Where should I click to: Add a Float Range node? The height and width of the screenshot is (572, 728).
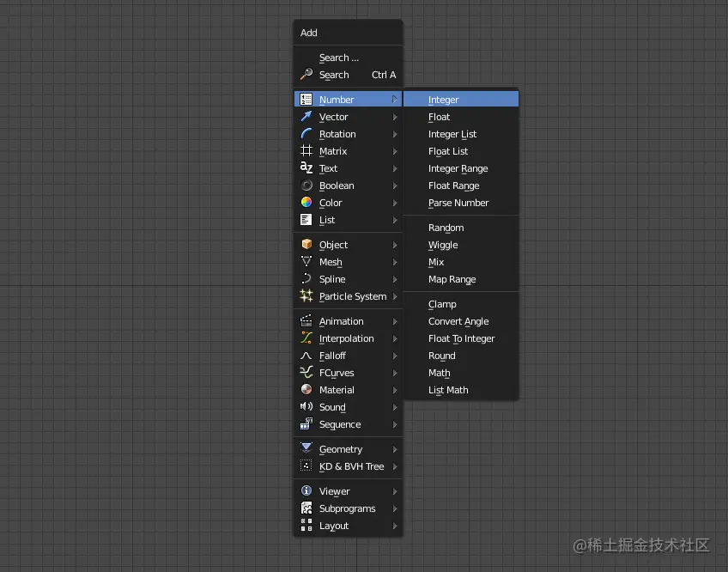coord(460,186)
